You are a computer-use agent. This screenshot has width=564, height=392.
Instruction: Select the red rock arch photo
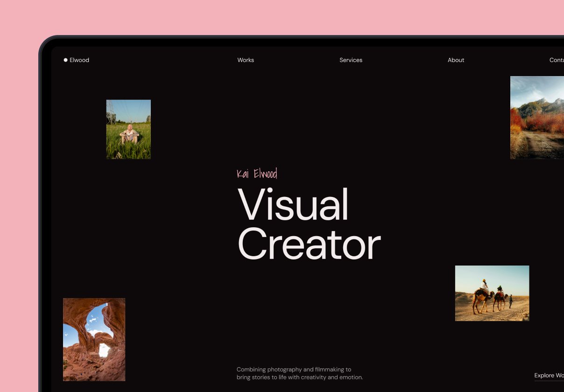(x=94, y=339)
